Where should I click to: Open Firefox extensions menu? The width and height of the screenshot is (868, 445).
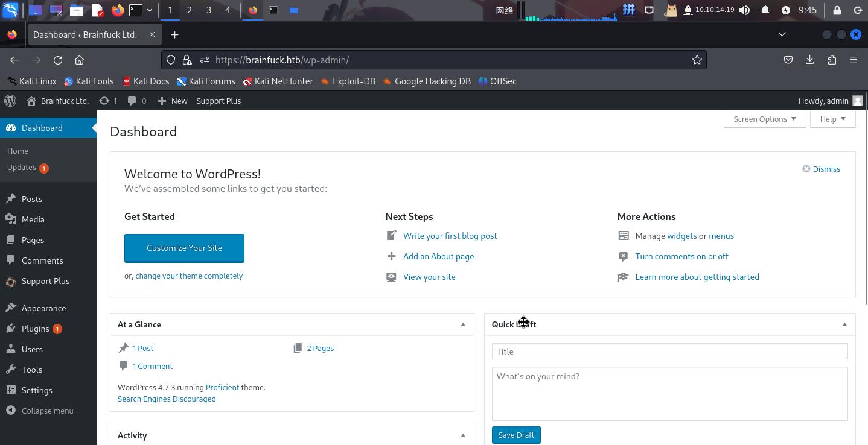click(832, 60)
